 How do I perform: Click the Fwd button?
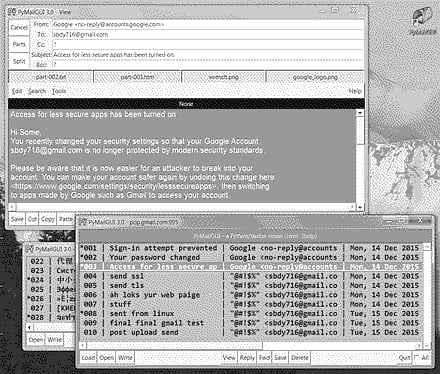tap(264, 357)
